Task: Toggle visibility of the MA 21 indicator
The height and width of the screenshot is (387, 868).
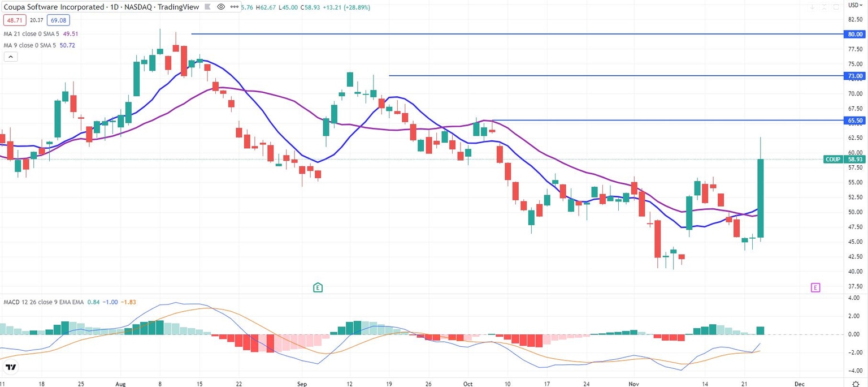Action: [x=40, y=34]
